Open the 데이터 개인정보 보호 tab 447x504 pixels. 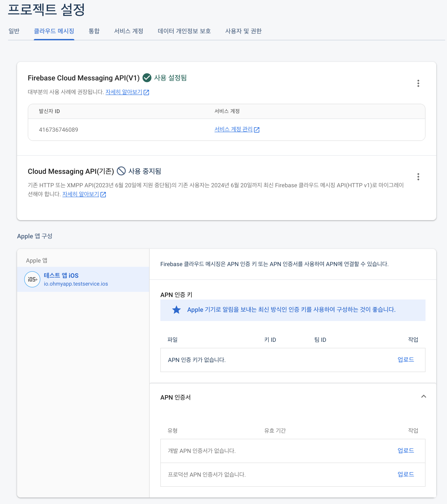point(184,31)
